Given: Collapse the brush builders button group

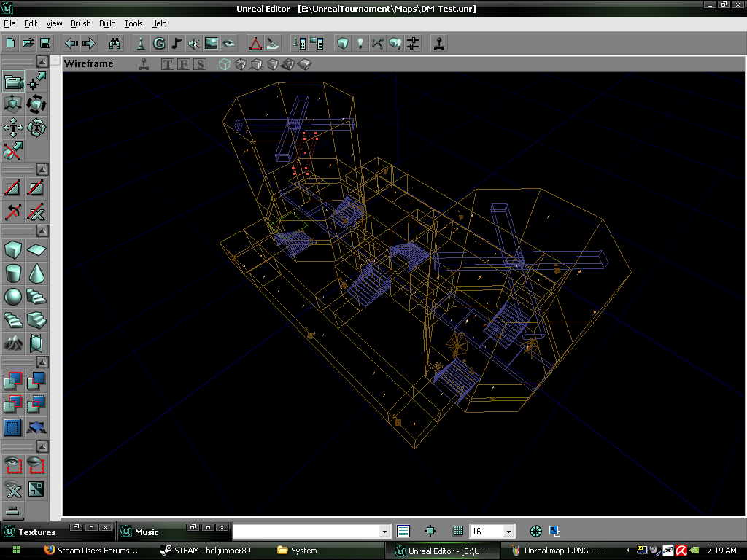Looking at the screenshot, I should coord(42,231).
